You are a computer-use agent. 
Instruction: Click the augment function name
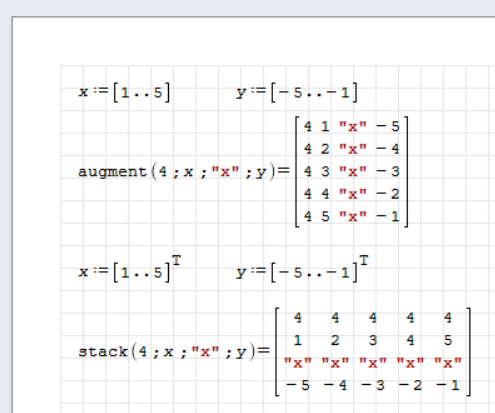point(112,172)
